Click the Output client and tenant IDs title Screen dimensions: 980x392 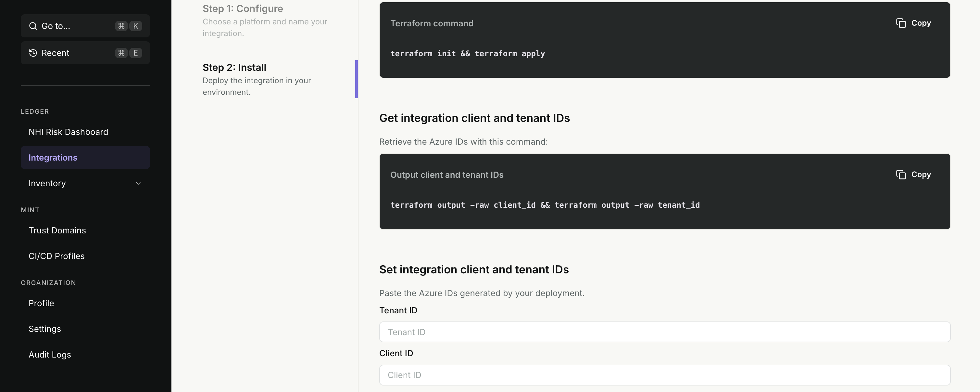click(x=446, y=175)
